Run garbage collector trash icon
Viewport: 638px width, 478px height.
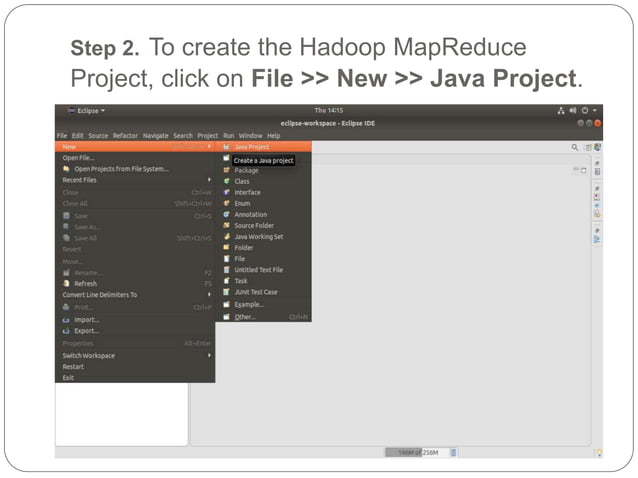pos(453,452)
